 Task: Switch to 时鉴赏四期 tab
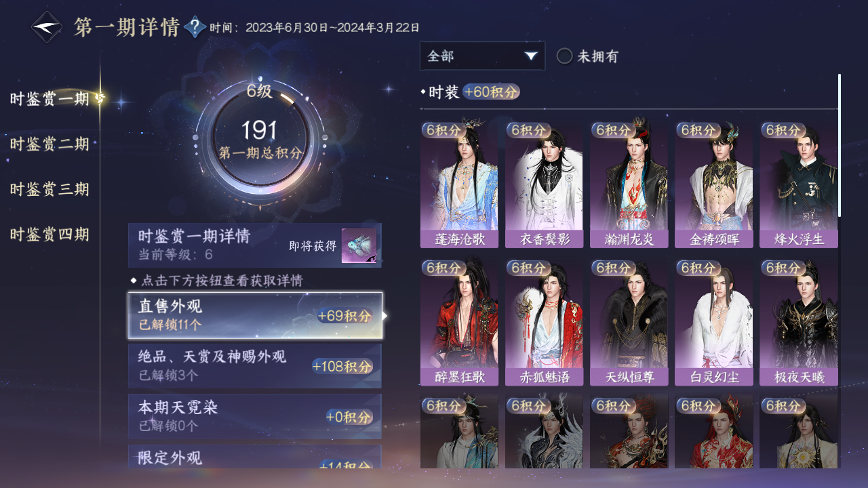(x=50, y=235)
